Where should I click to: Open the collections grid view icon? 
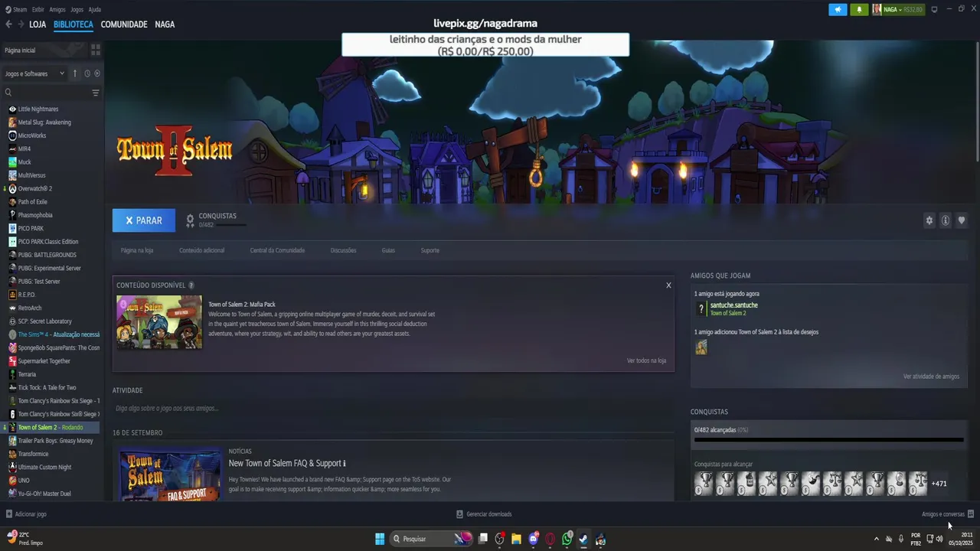[96, 50]
